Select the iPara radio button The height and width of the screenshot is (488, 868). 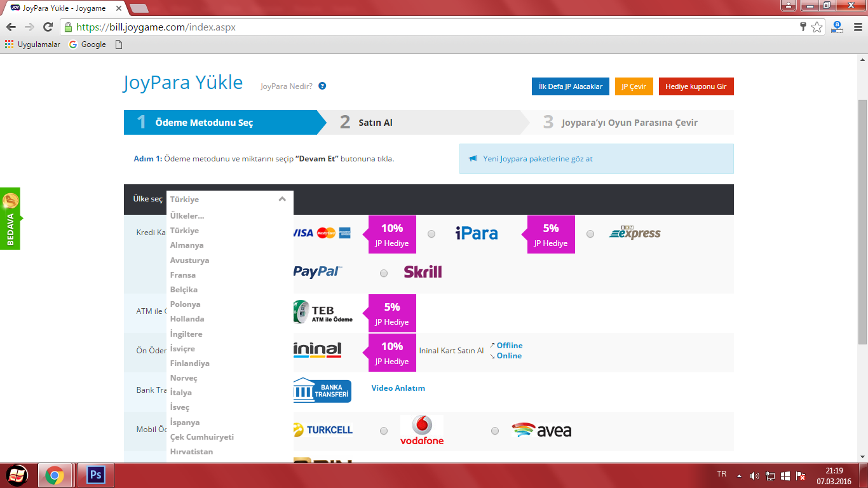point(431,234)
